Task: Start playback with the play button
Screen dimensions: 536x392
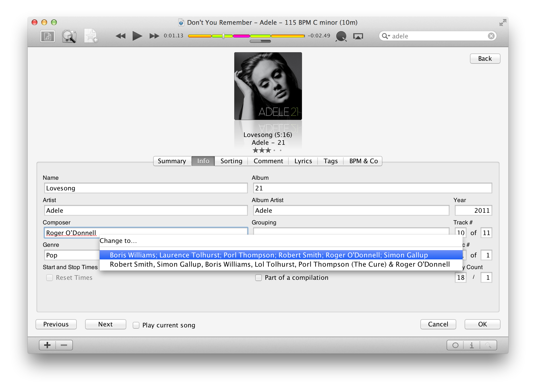Action: 137,36
